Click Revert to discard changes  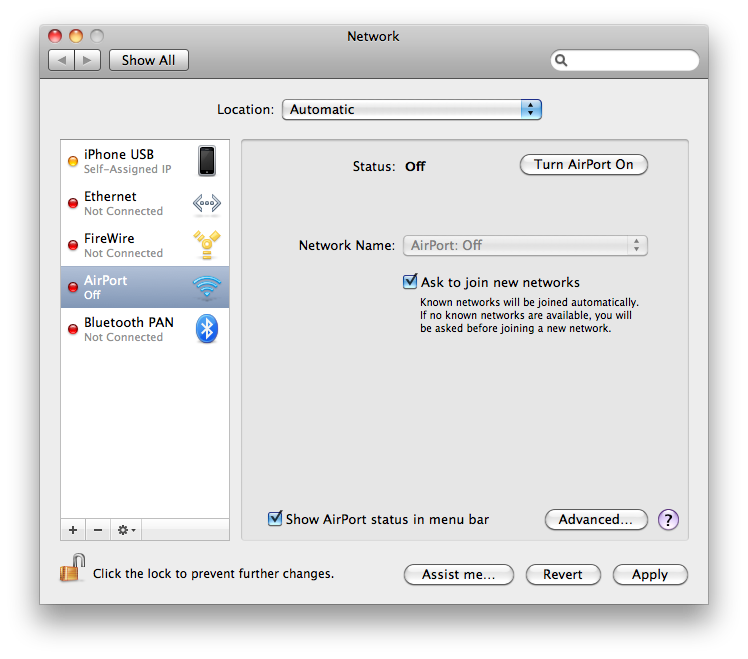click(x=563, y=574)
